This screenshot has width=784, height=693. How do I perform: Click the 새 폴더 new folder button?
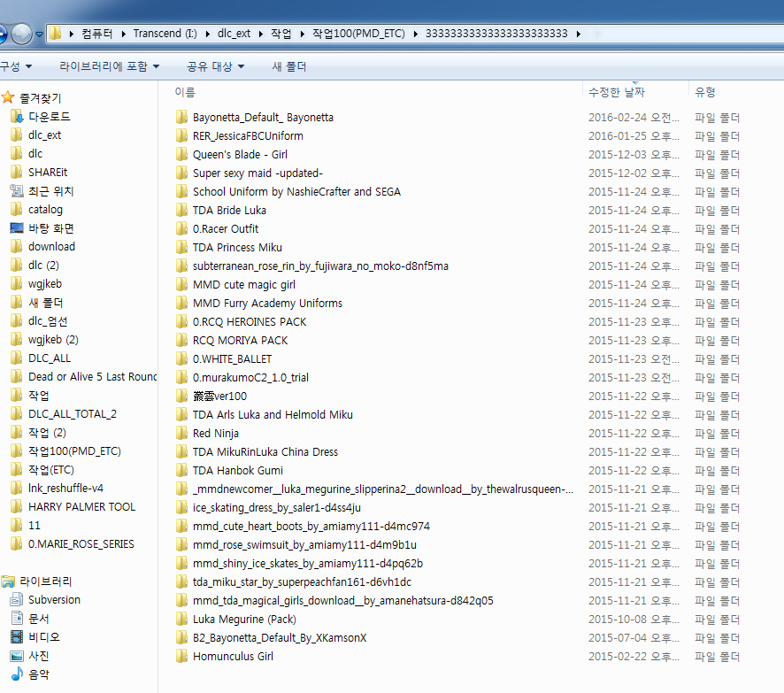[x=288, y=66]
